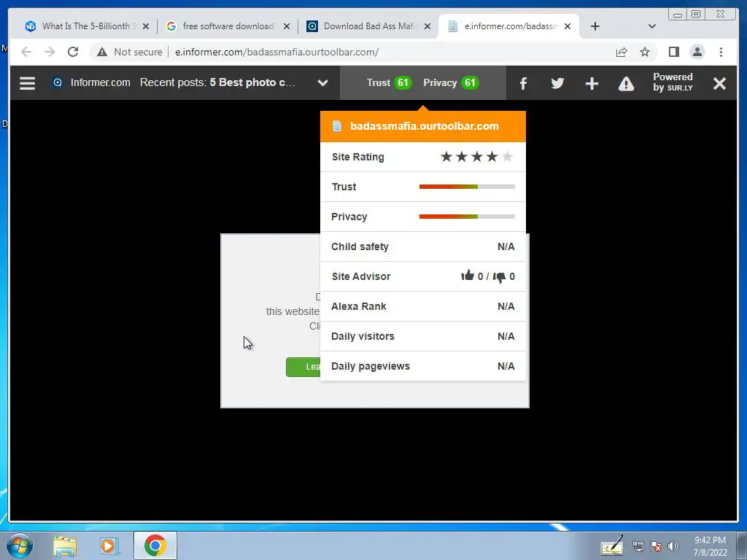Close the Informer toolbar with X
The image size is (747, 560).
(719, 83)
